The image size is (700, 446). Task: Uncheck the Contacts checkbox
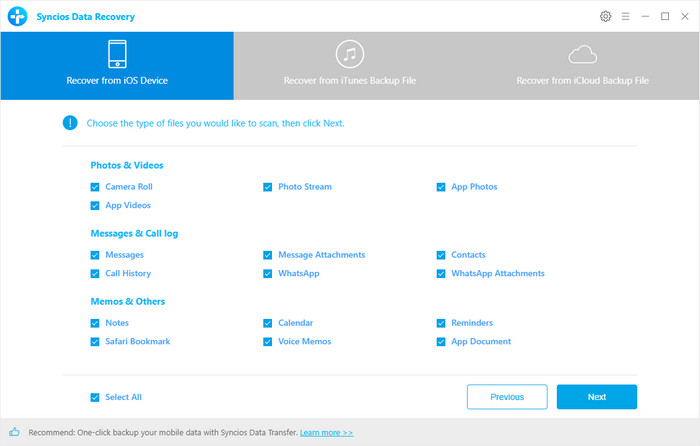click(x=441, y=255)
